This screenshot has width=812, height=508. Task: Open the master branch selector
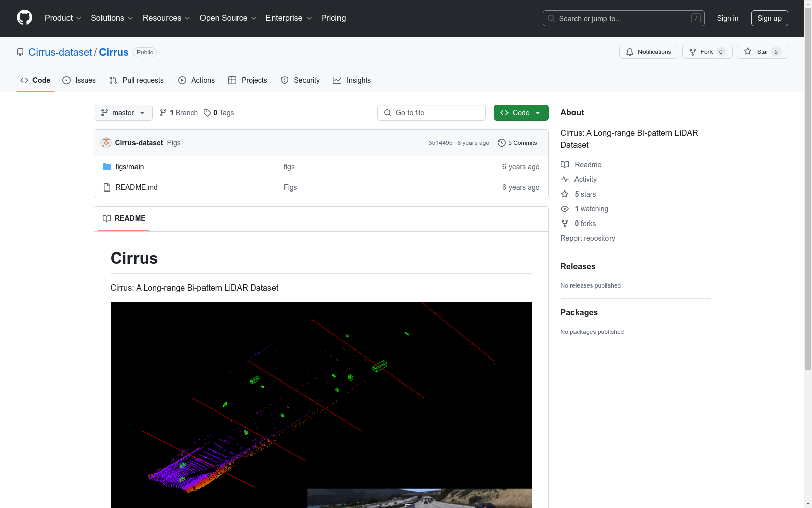pos(123,113)
